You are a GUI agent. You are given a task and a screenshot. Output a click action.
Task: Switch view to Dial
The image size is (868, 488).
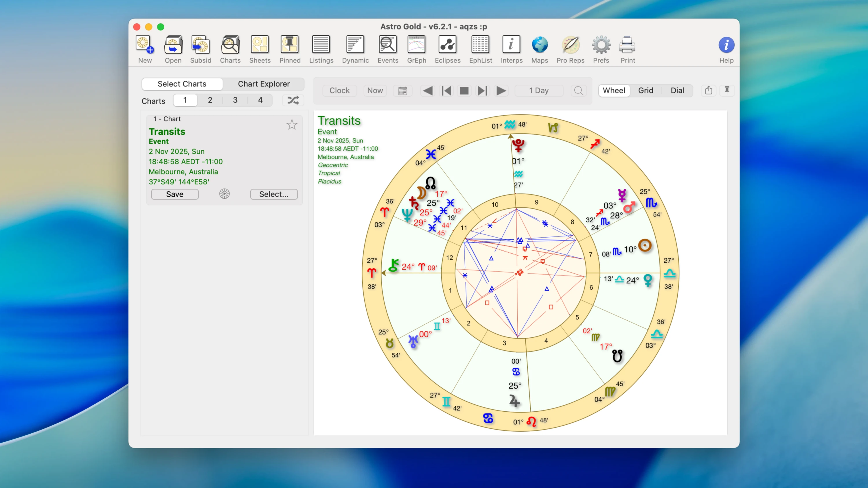[677, 90]
